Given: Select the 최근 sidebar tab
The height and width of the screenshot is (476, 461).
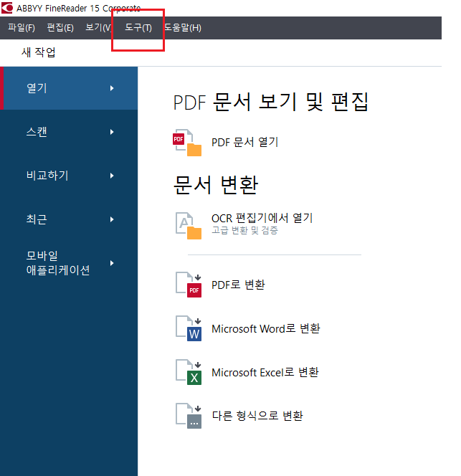Looking at the screenshot, I should click(69, 219).
